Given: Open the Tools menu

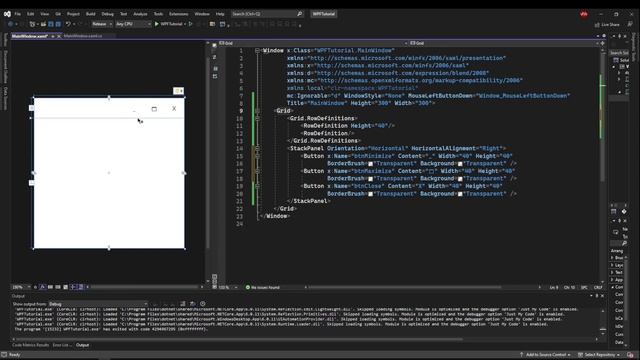Looking at the screenshot, I should click(158, 14).
